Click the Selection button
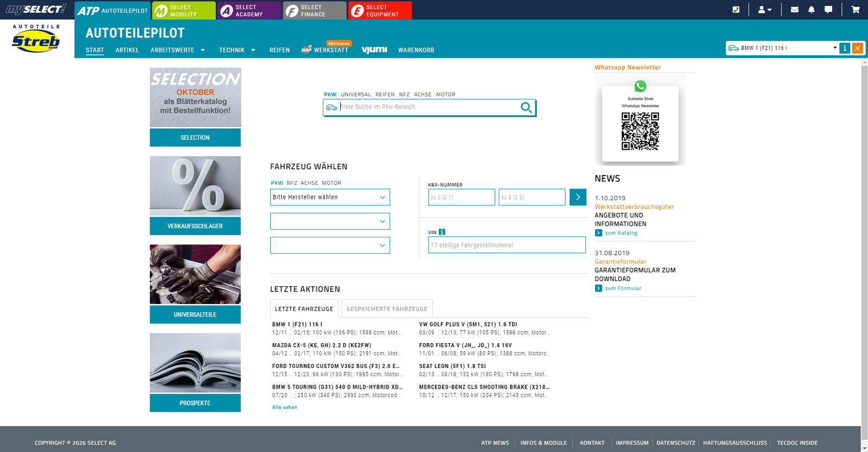The image size is (868, 452). coord(195,138)
